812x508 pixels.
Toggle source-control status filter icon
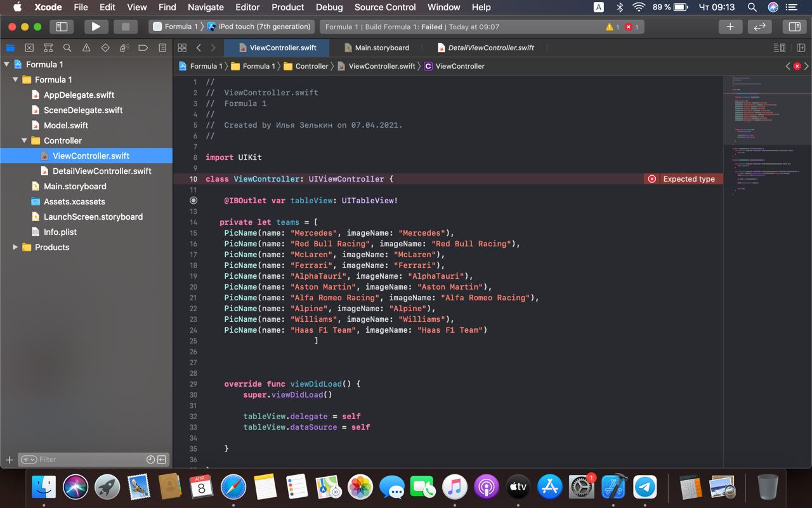coord(162,459)
